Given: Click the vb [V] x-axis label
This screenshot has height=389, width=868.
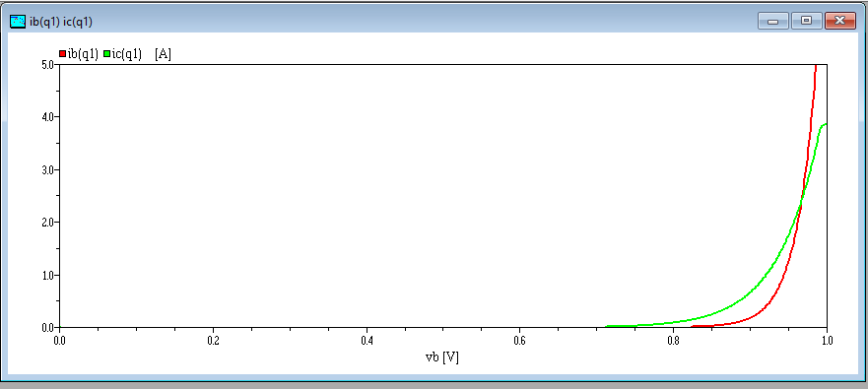Looking at the screenshot, I should [441, 357].
